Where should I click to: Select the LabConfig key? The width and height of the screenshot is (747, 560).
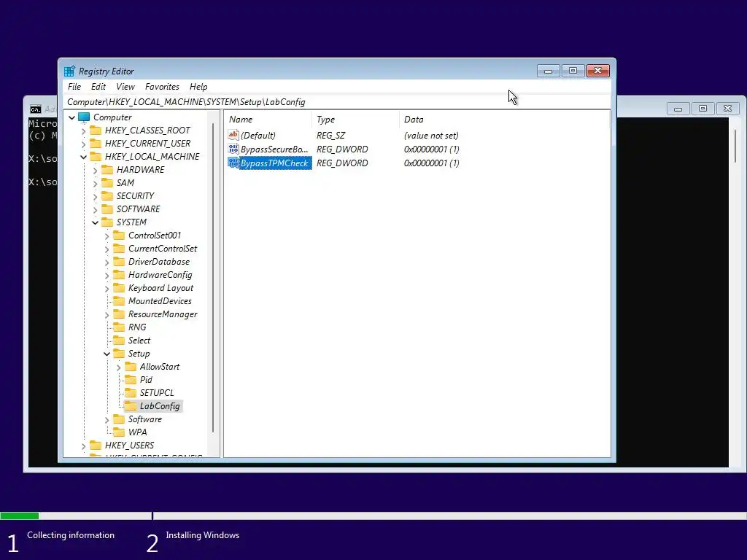(x=160, y=406)
